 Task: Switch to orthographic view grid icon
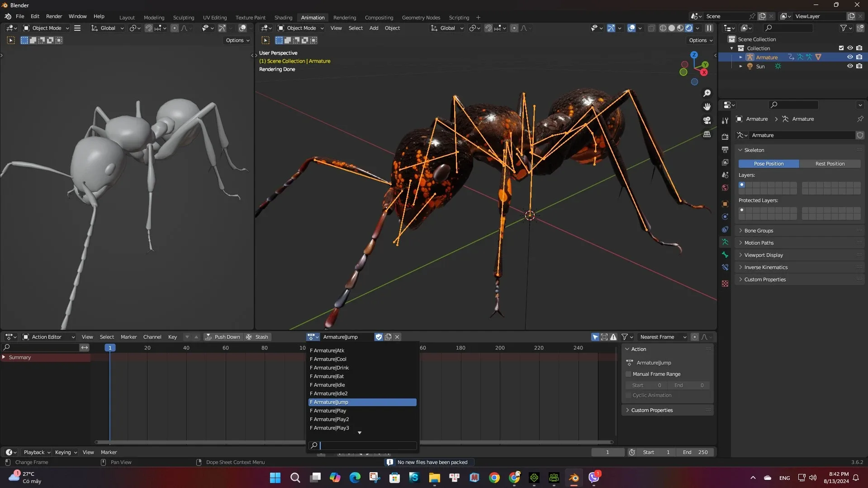click(x=707, y=134)
